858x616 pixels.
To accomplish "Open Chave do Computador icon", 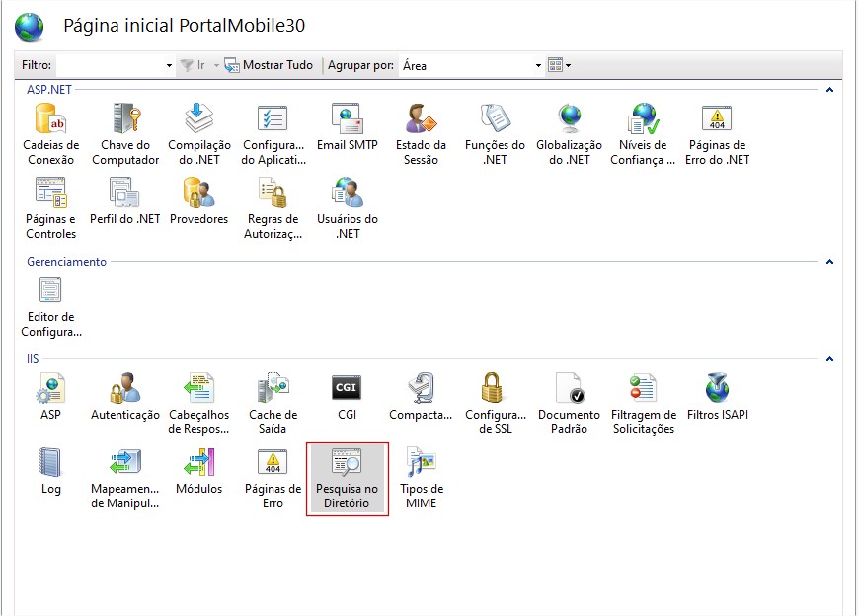I will [x=125, y=134].
